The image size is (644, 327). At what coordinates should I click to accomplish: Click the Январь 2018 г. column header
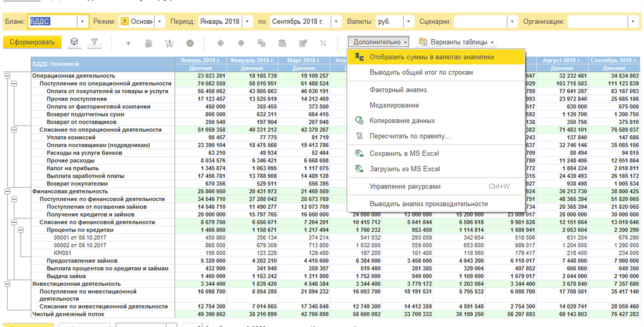201,60
